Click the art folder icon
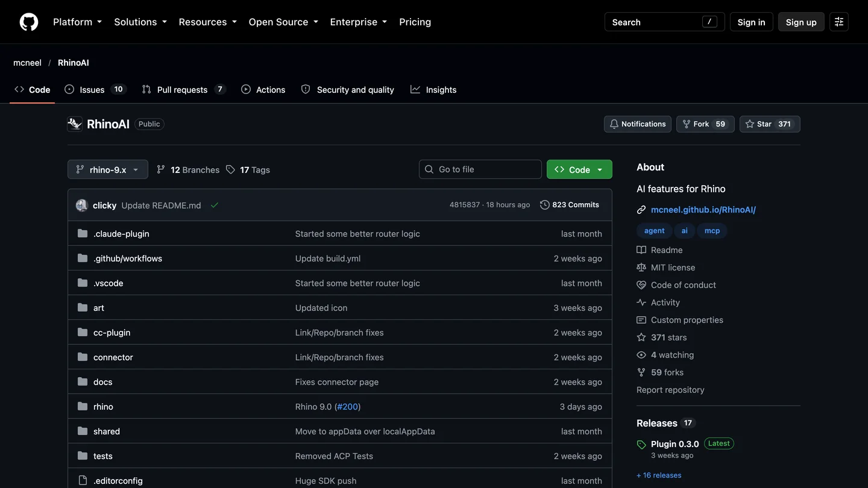This screenshot has height=488, width=868. [x=83, y=308]
